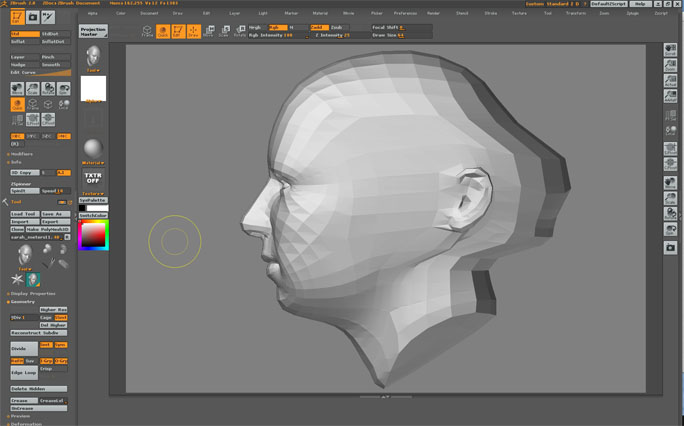Click the Projection Master button

[93, 31]
